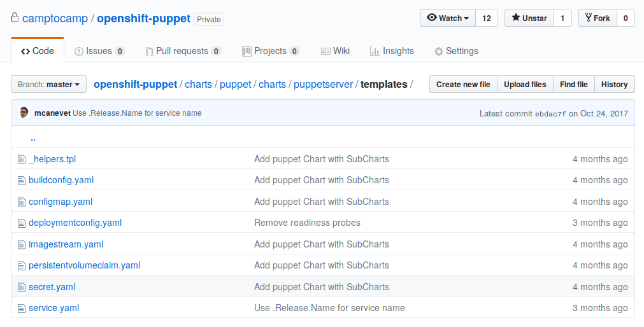Click the file icon beside service.yaml
Screen dimensions: 644x327
pos(22,309)
